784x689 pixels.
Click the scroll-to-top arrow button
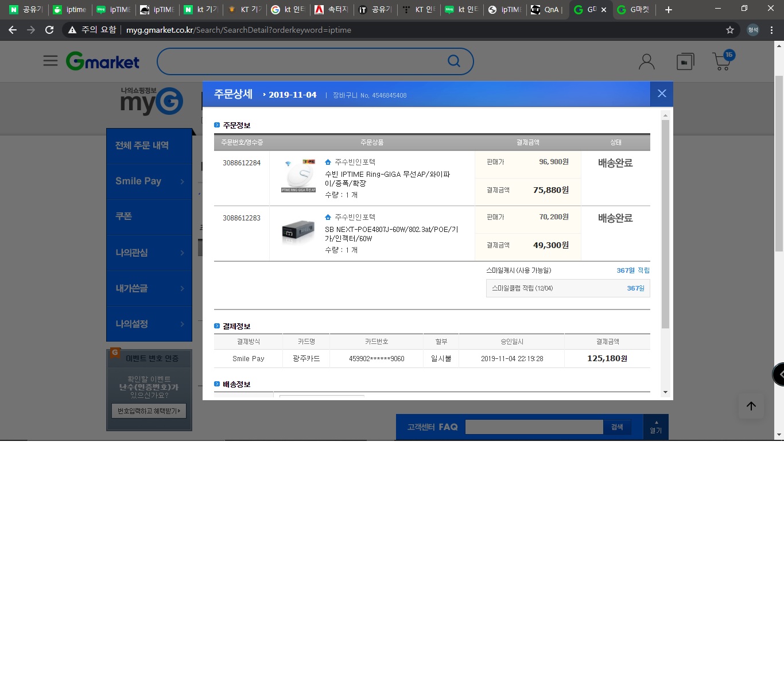tap(751, 406)
